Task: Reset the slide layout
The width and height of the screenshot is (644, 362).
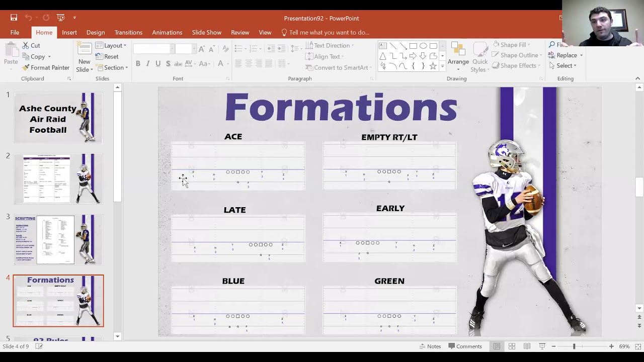Action: click(x=107, y=56)
